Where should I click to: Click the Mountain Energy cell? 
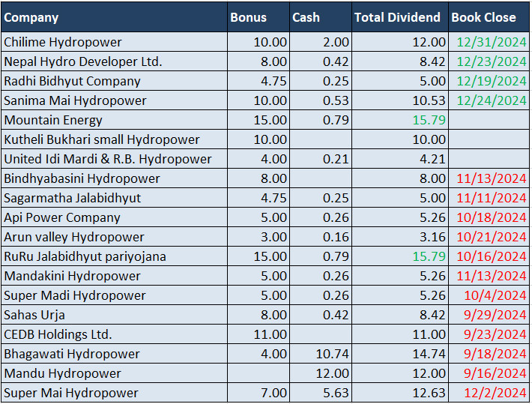(x=115, y=120)
